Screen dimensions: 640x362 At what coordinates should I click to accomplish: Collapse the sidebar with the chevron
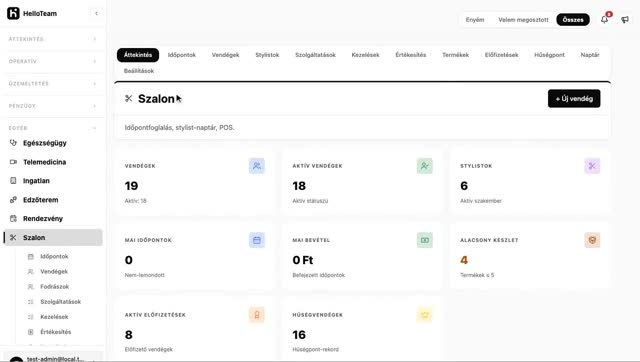click(96, 13)
